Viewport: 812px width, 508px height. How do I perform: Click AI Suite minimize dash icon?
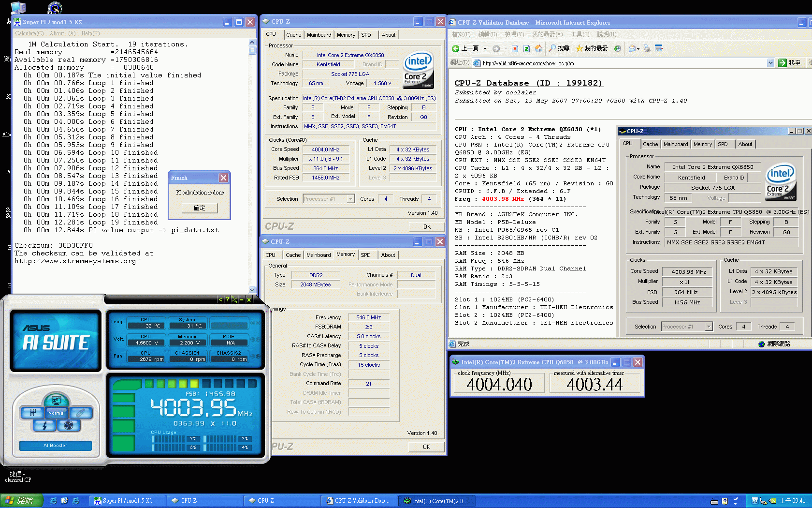pos(241,299)
